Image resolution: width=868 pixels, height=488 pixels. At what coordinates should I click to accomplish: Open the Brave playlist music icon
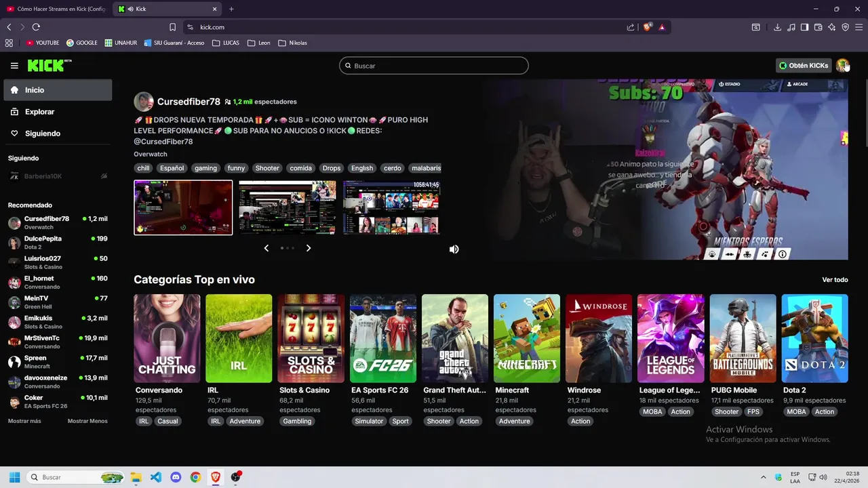pyautogui.click(x=791, y=27)
